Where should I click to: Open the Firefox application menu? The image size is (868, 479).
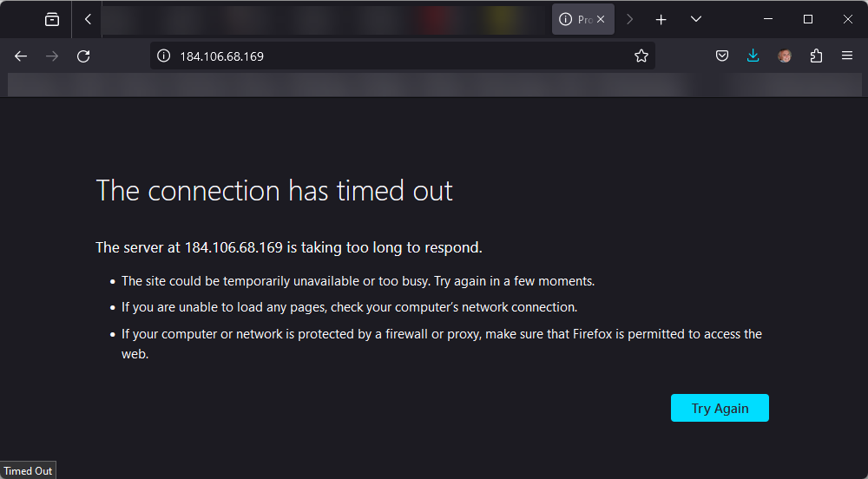tap(847, 56)
